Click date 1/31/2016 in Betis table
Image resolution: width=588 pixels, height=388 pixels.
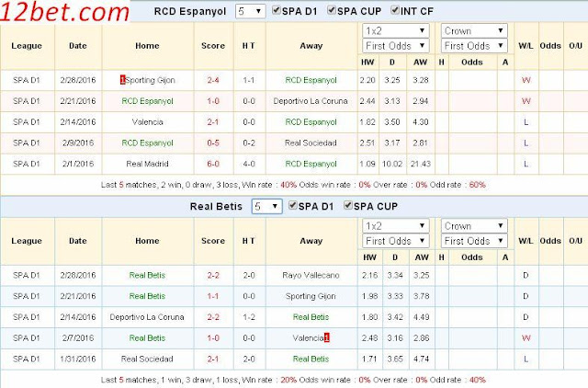tap(77, 359)
